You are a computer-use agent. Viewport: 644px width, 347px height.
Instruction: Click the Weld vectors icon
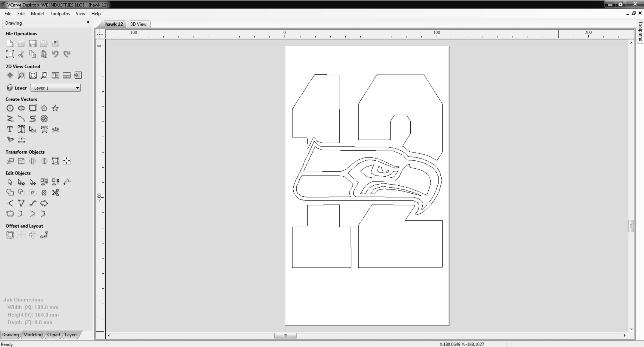[10, 193]
